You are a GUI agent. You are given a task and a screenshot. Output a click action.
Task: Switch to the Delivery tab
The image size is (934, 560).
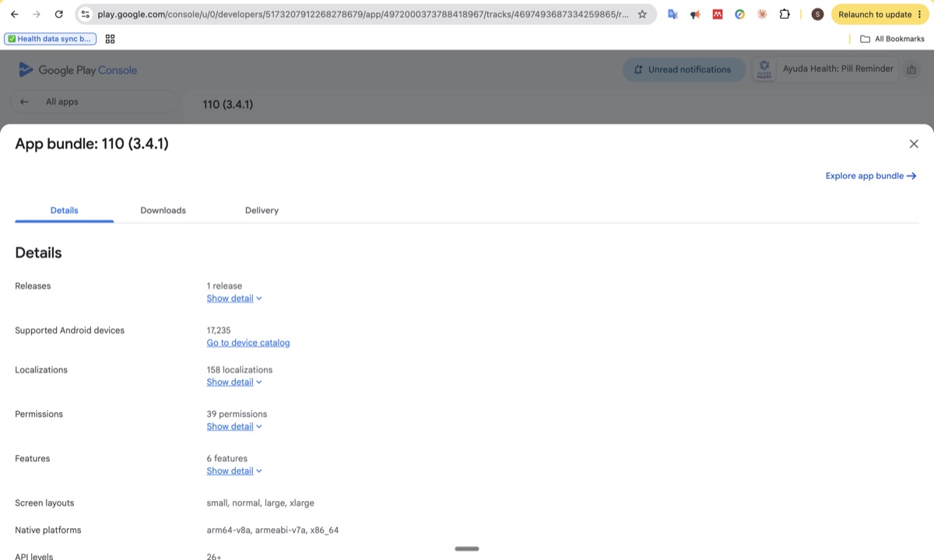click(x=262, y=210)
